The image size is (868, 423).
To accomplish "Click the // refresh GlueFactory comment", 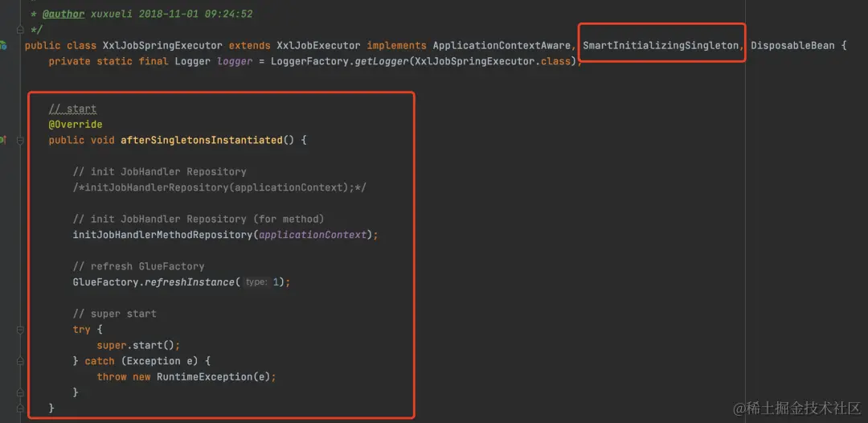I will (138, 266).
